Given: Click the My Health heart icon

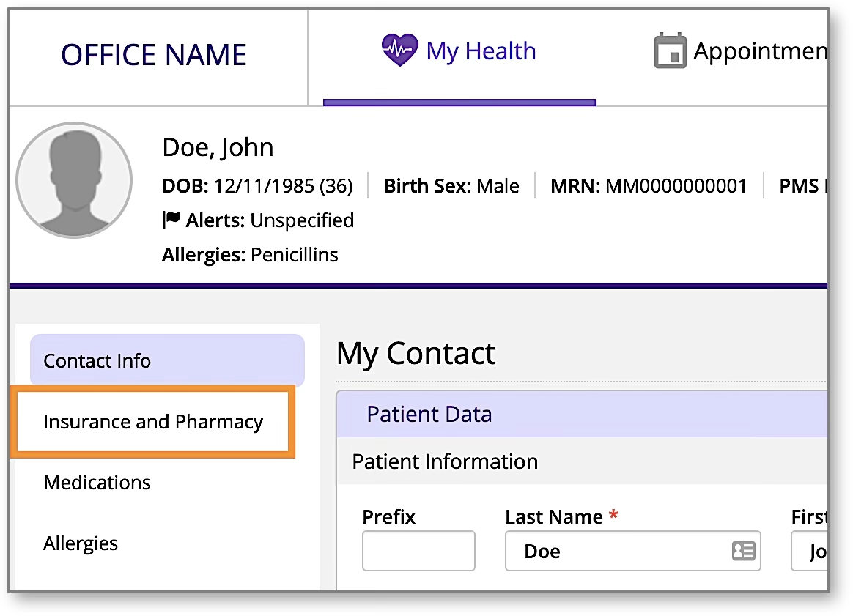Looking at the screenshot, I should [x=399, y=51].
